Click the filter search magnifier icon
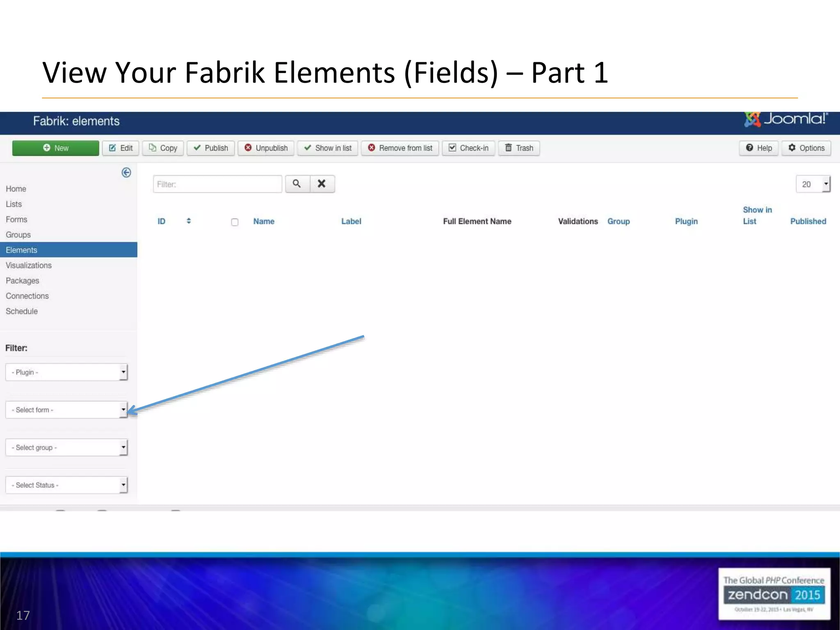The height and width of the screenshot is (630, 840). coord(297,184)
